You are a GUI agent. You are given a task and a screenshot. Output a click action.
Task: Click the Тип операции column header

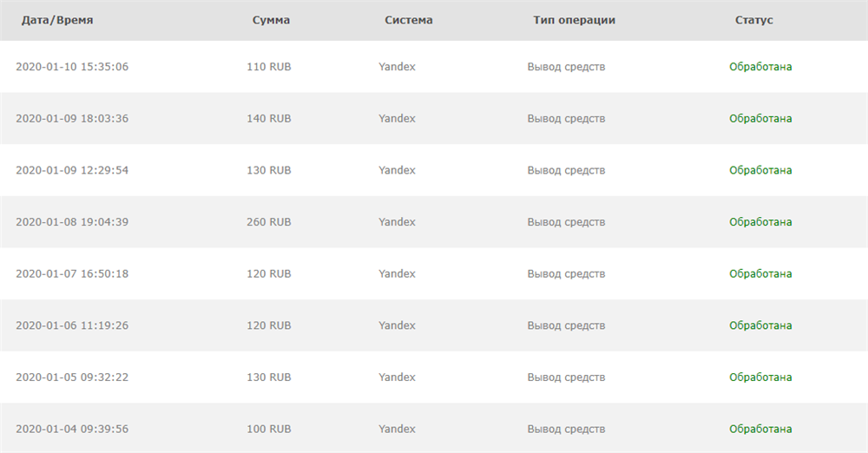click(x=574, y=21)
